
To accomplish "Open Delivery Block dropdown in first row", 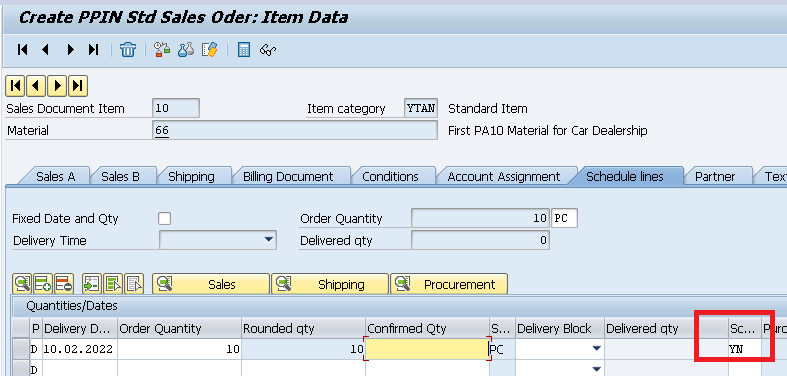I will pos(596,349).
